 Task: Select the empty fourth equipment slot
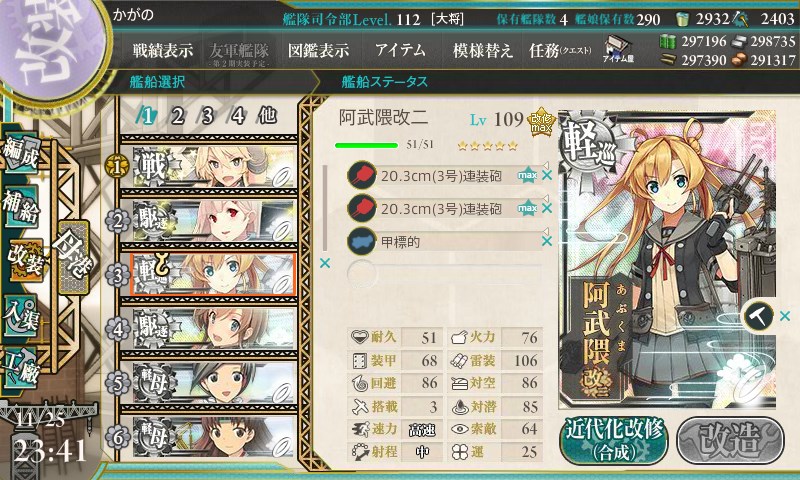pos(444,274)
